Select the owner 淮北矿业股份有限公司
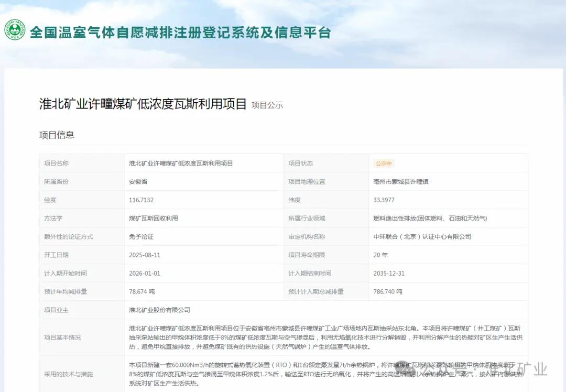 159,310
